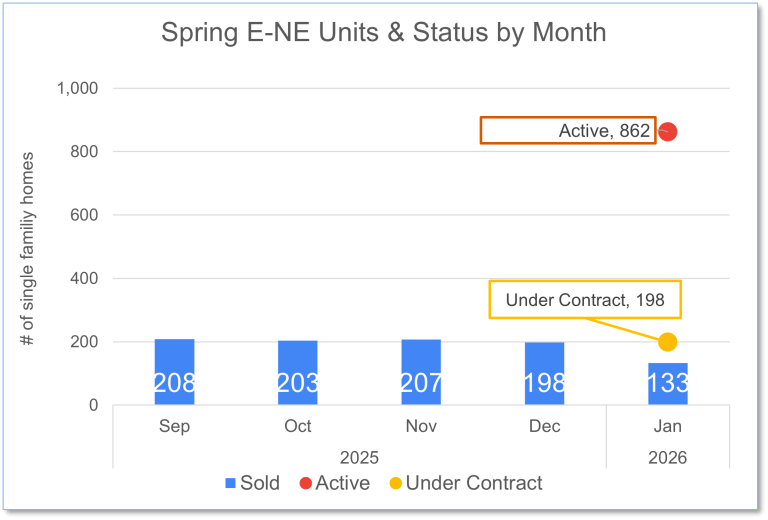Click the red Active legend dot

[x=305, y=484]
